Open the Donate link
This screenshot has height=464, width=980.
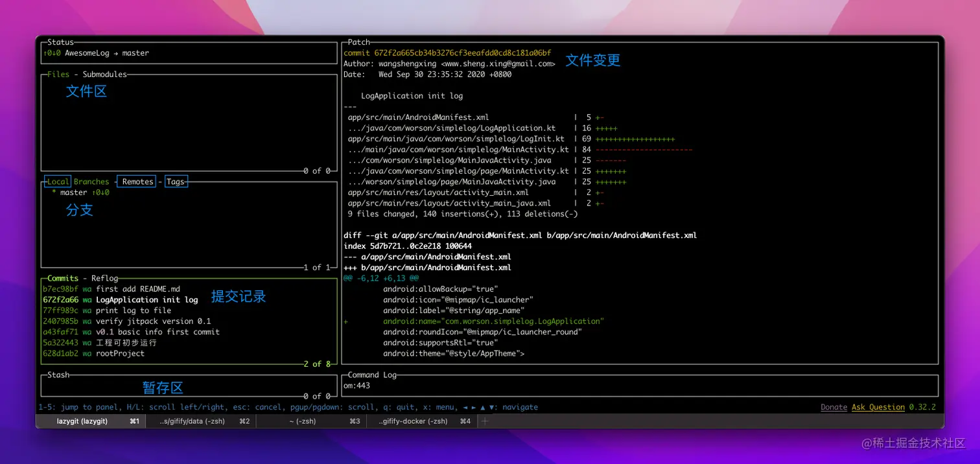pos(834,408)
